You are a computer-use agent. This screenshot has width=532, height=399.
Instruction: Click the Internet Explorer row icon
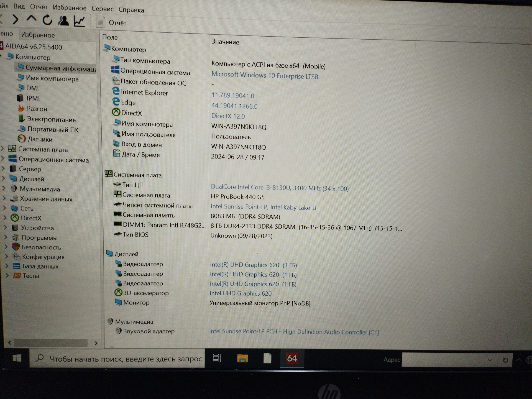(116, 91)
